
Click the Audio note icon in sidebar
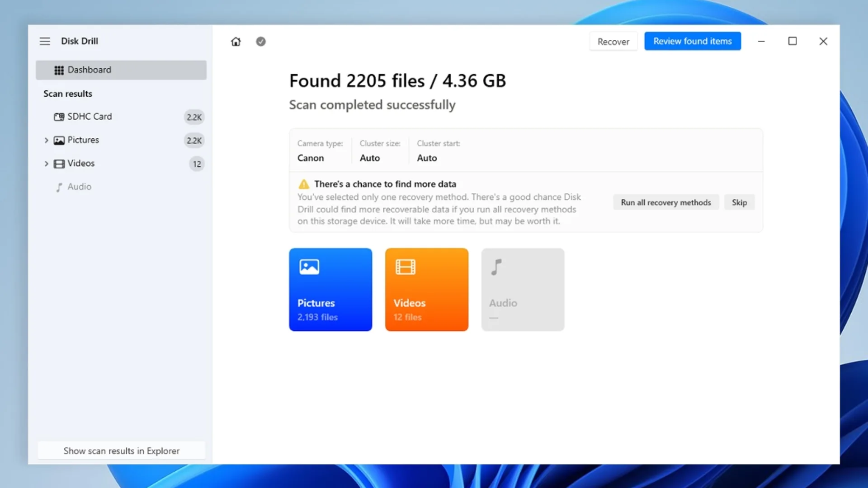tap(59, 187)
